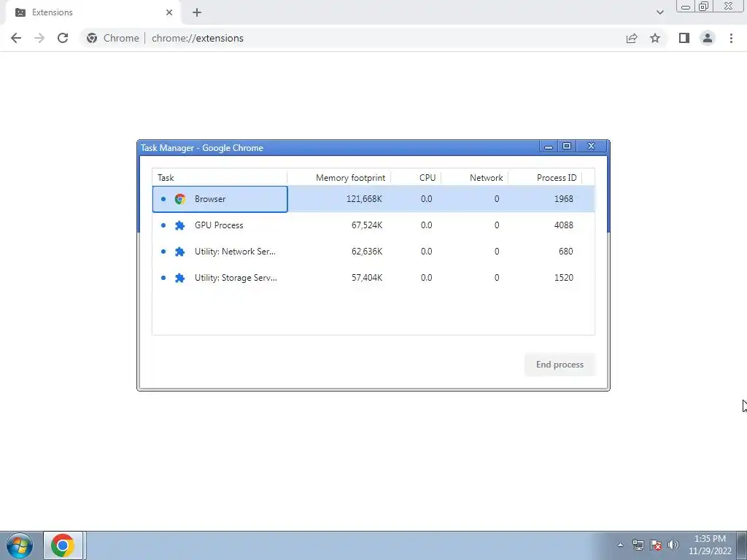Image resolution: width=747 pixels, height=560 pixels.
Task: Minimize the Task Manager window
Action: [x=549, y=146]
